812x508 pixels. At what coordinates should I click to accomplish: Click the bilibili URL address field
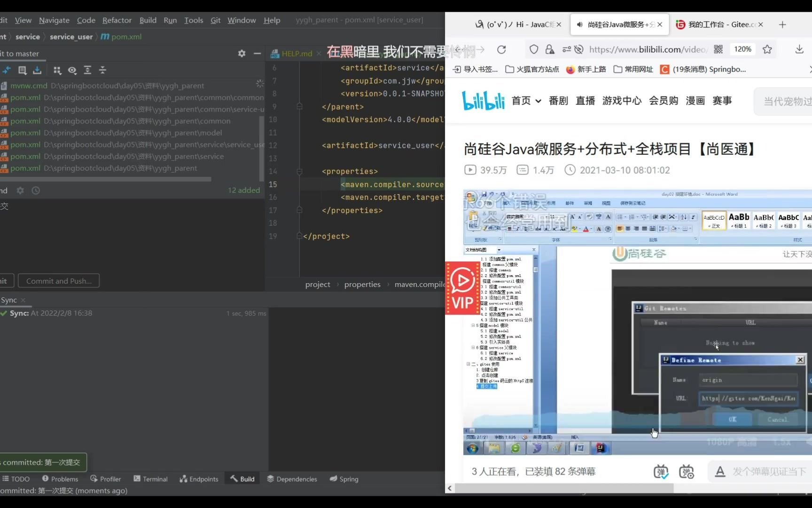pyautogui.click(x=648, y=49)
